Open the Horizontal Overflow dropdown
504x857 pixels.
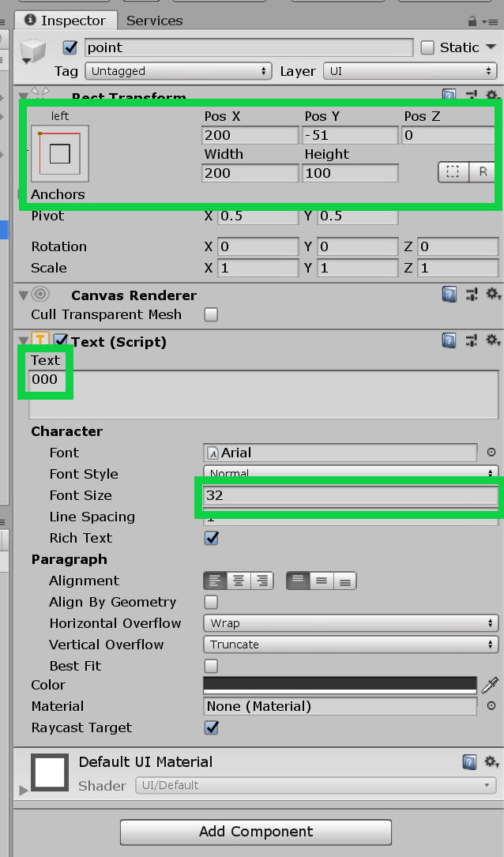(349, 623)
